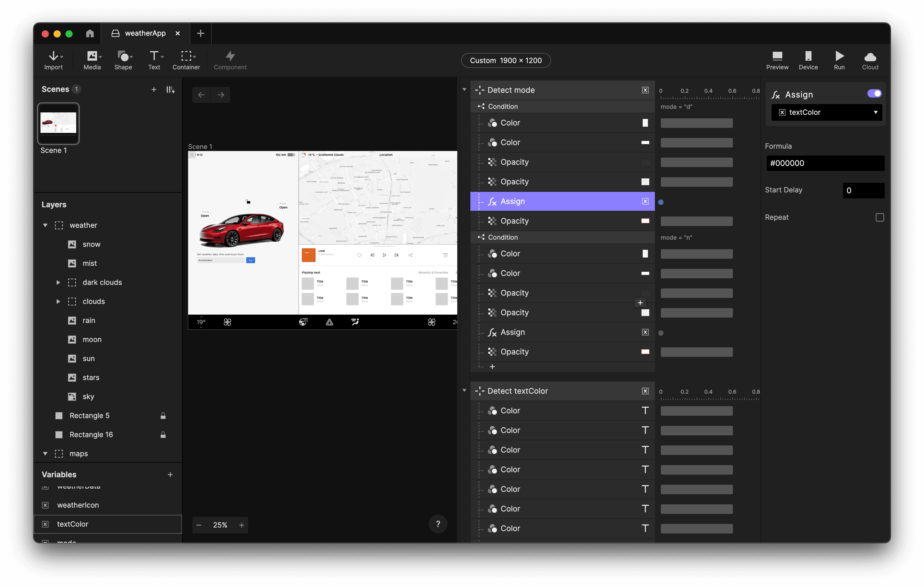Screen dimensions: 924x587
Task: Switch to the weatherApp tab
Action: [145, 33]
